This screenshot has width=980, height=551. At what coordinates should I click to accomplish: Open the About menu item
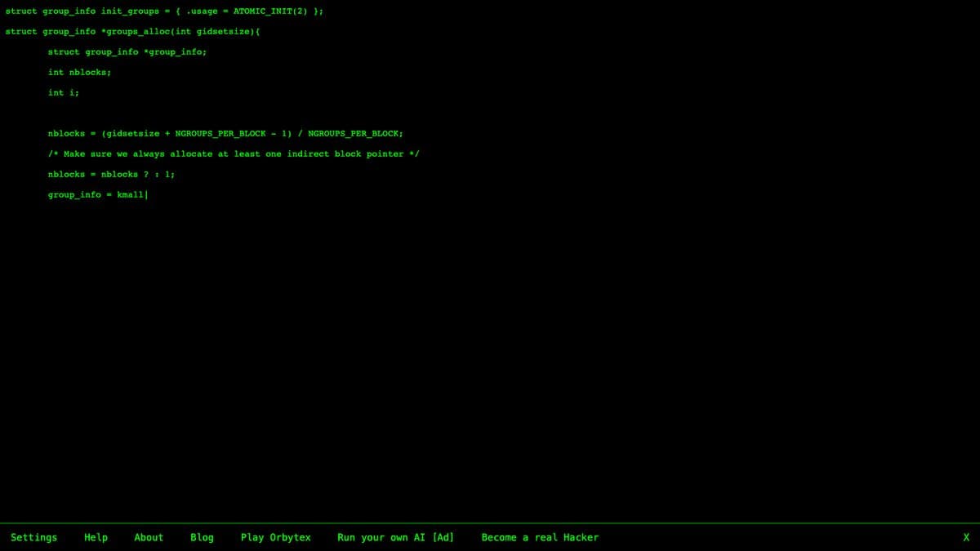149,537
